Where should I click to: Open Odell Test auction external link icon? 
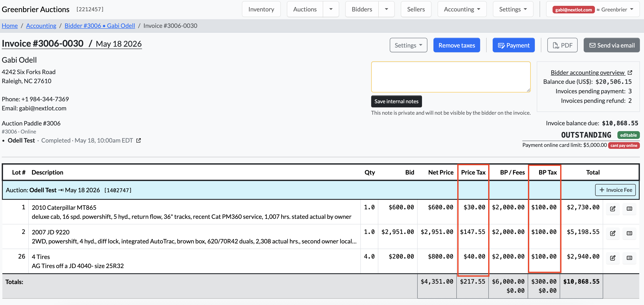pos(139,140)
